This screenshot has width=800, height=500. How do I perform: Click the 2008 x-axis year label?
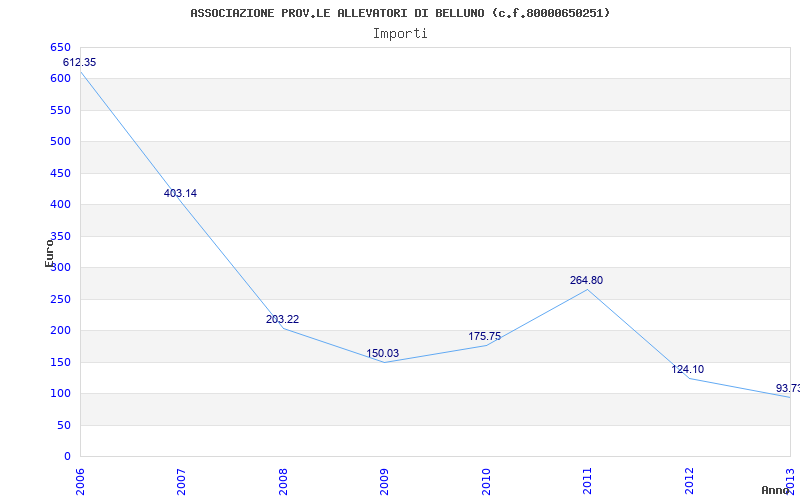tap(283, 481)
